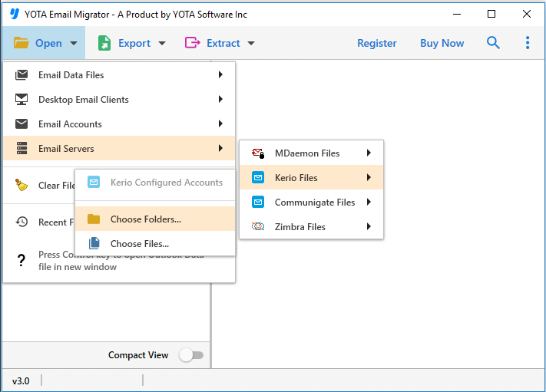Select Email Data Files menu entry
The width and height of the screenshot is (546, 392).
(119, 74)
